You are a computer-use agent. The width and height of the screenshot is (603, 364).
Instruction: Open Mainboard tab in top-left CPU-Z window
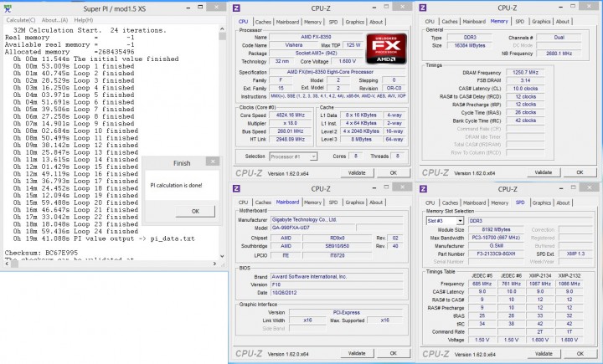point(287,22)
